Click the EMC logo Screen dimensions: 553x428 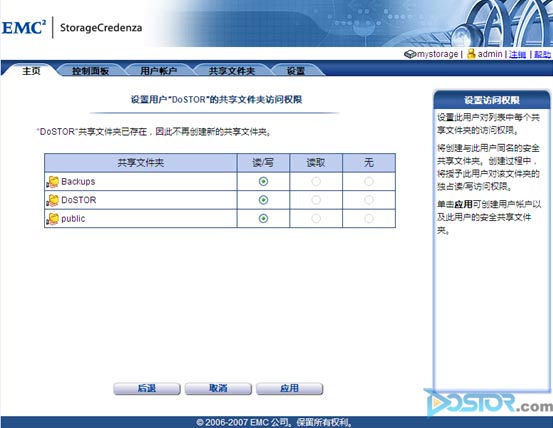[24, 27]
